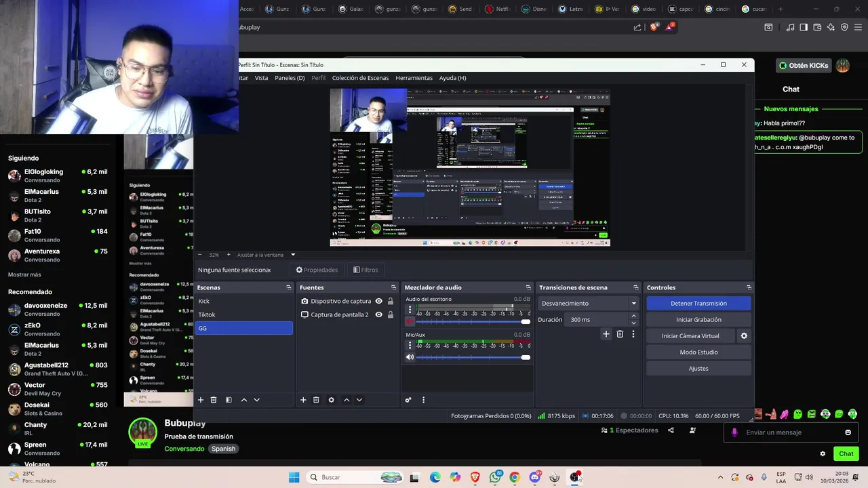Viewport: 868px width, 488px height.
Task: Click Detener Transmisión button
Action: (698, 304)
